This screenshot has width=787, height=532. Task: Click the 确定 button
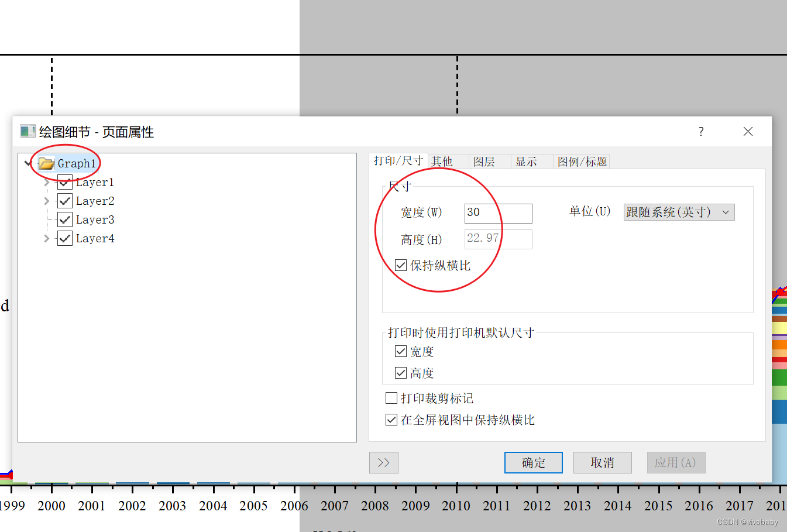click(x=533, y=462)
